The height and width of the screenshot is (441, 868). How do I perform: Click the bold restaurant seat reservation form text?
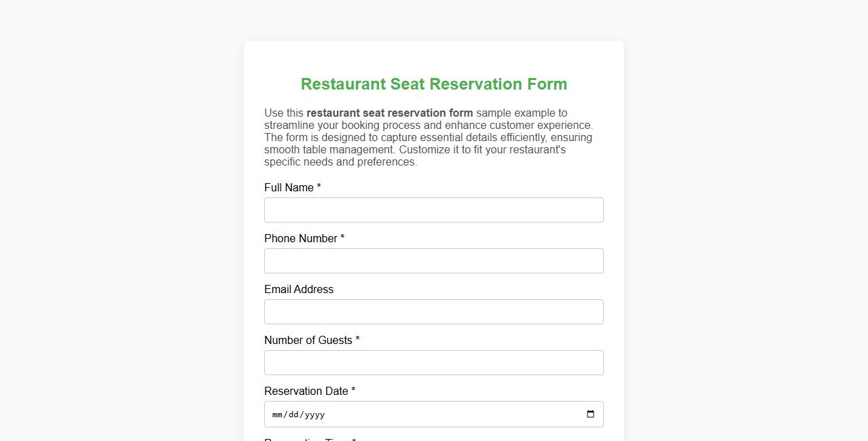point(390,113)
